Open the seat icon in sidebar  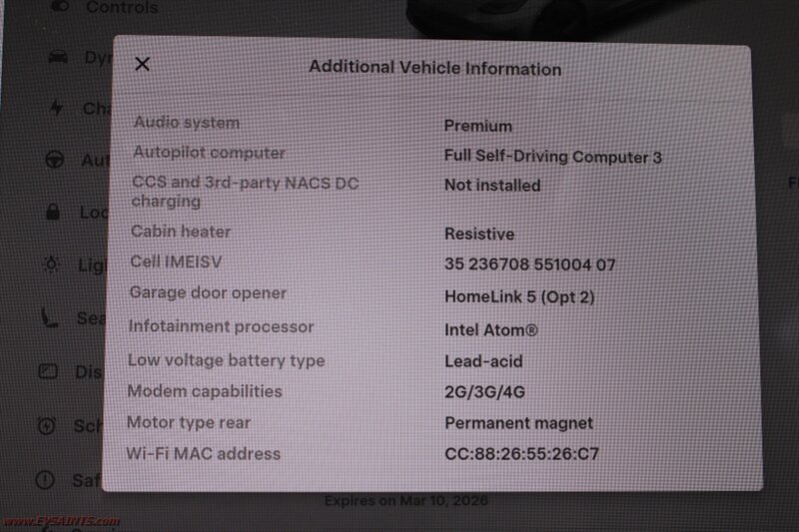point(49,317)
